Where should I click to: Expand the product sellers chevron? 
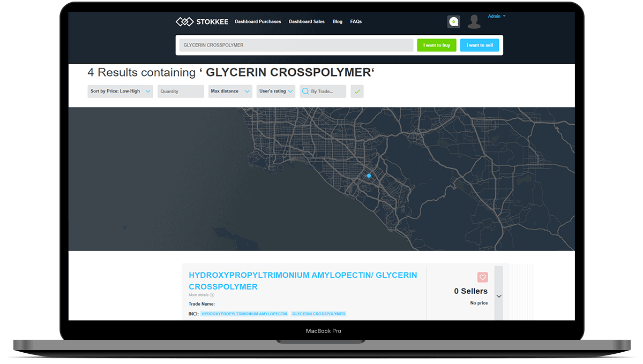click(499, 296)
